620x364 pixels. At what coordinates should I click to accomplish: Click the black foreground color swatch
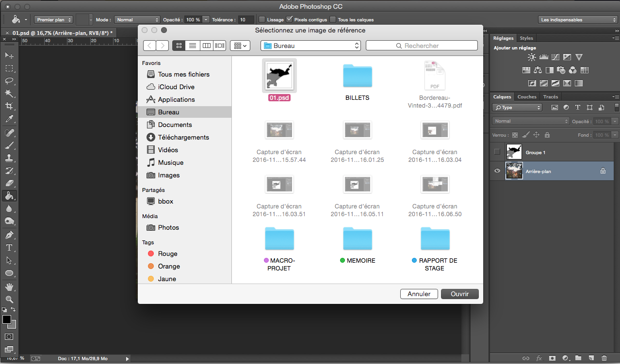tap(7, 319)
